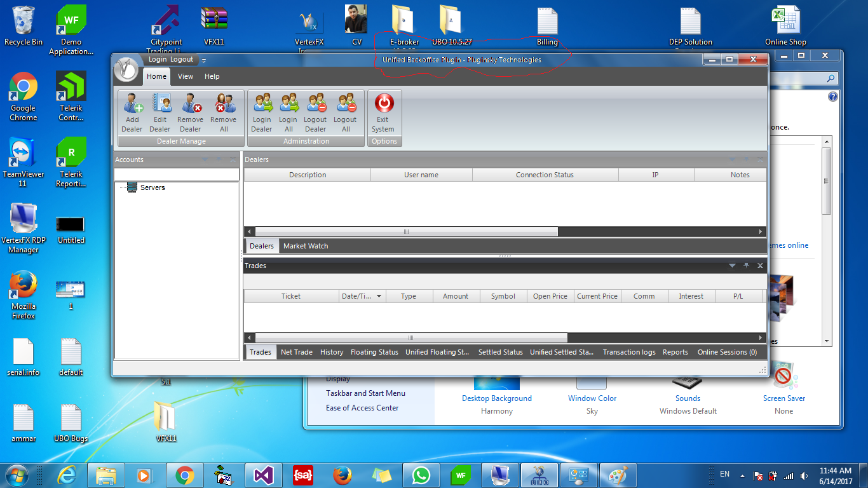Click the help icon in Personalization window

click(833, 97)
